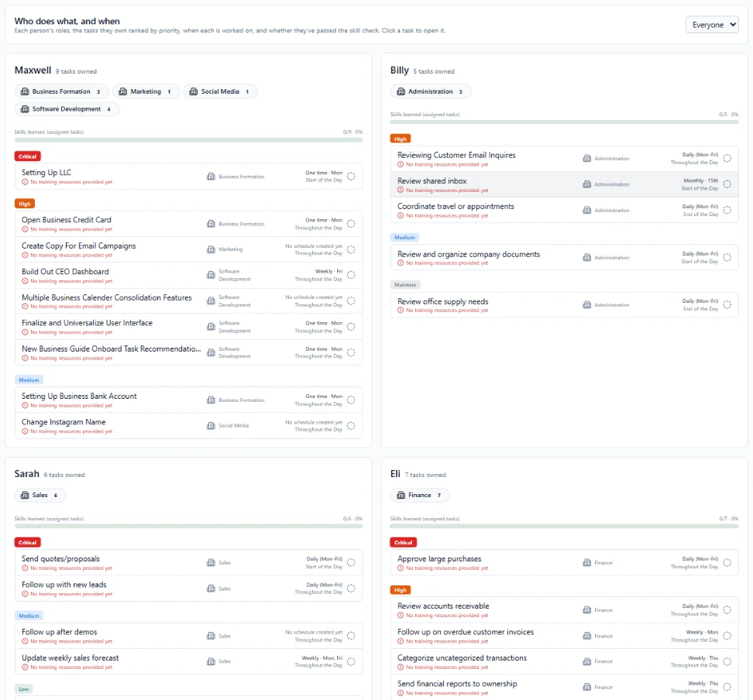Toggle skill check circle for Open Business Credit Card
The height and width of the screenshot is (700, 753).
pos(351,224)
